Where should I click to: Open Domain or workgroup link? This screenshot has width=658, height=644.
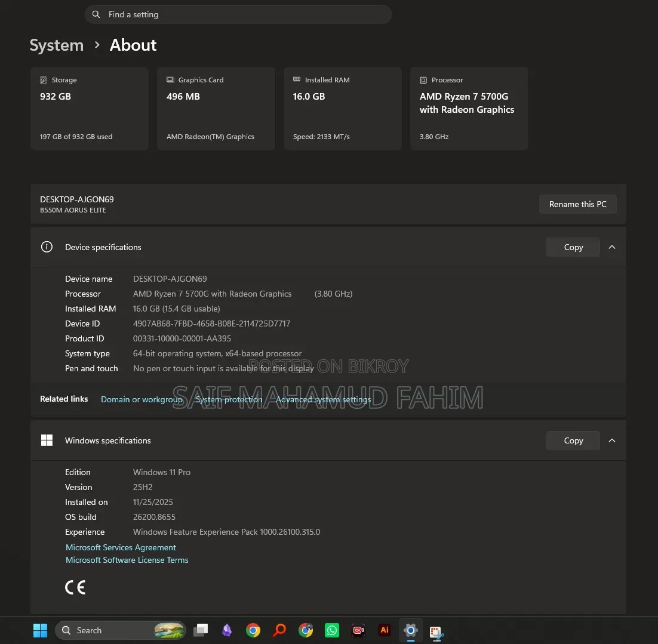coord(142,399)
